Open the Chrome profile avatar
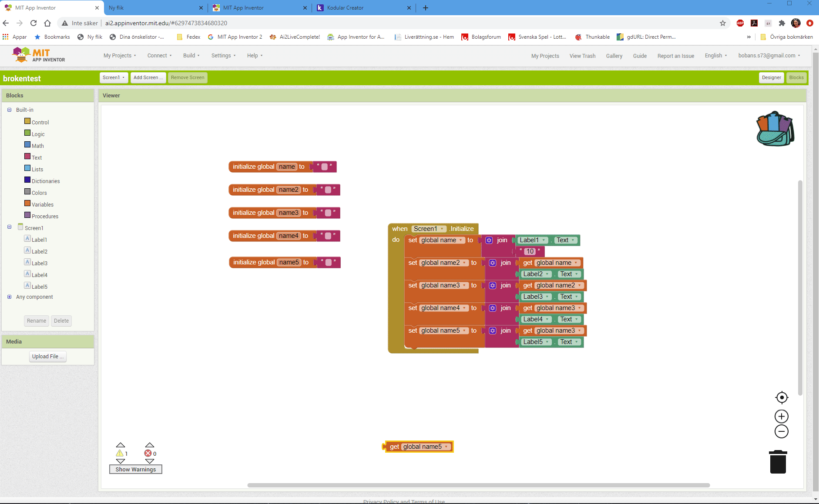Screen dimensions: 819x504 click(x=796, y=23)
